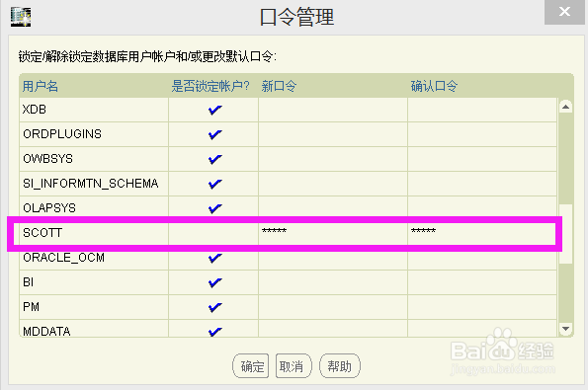
Task: Click the 用户名 column header
Action: (41, 87)
